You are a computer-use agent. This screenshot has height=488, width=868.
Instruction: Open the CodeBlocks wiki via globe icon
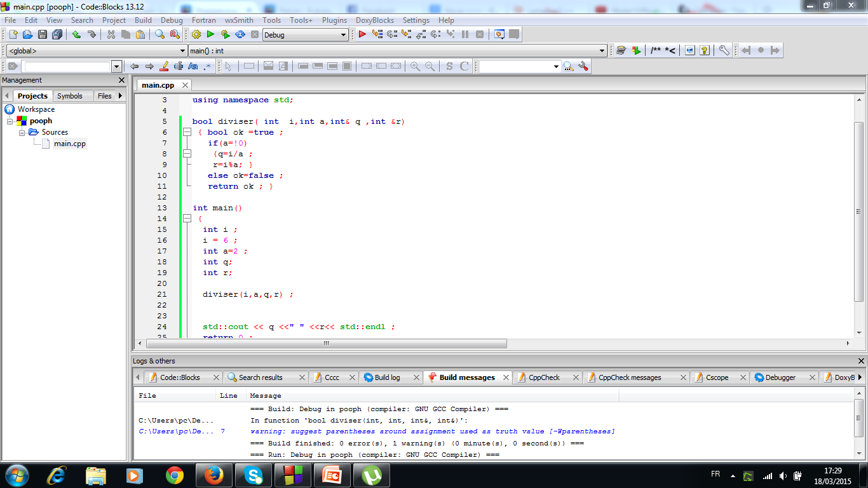[x=690, y=50]
